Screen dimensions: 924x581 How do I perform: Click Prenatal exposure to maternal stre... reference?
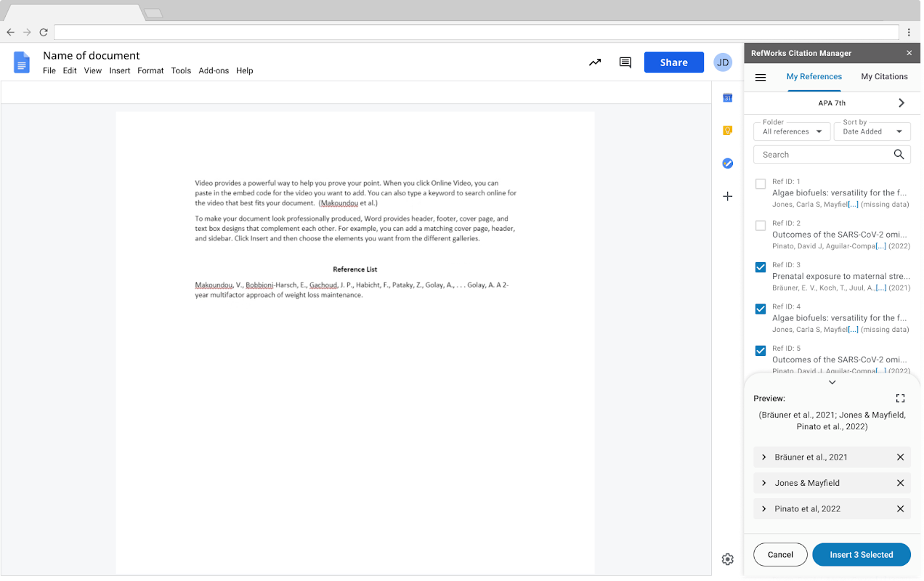coord(841,277)
